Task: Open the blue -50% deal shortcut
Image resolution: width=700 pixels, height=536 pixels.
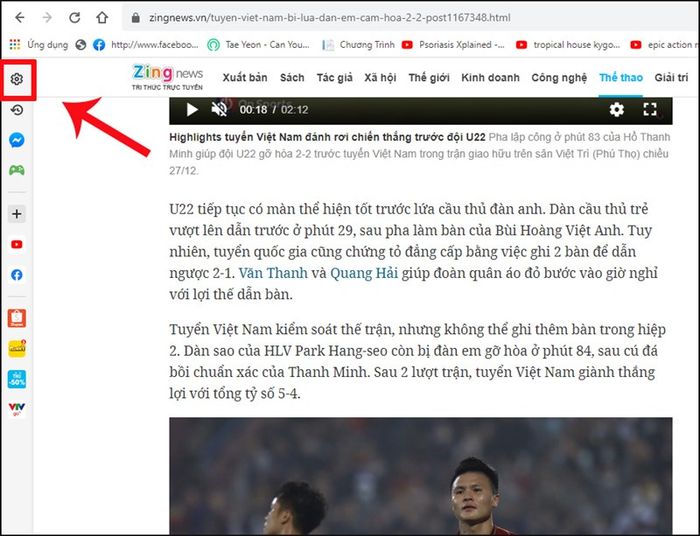Action: (x=17, y=379)
